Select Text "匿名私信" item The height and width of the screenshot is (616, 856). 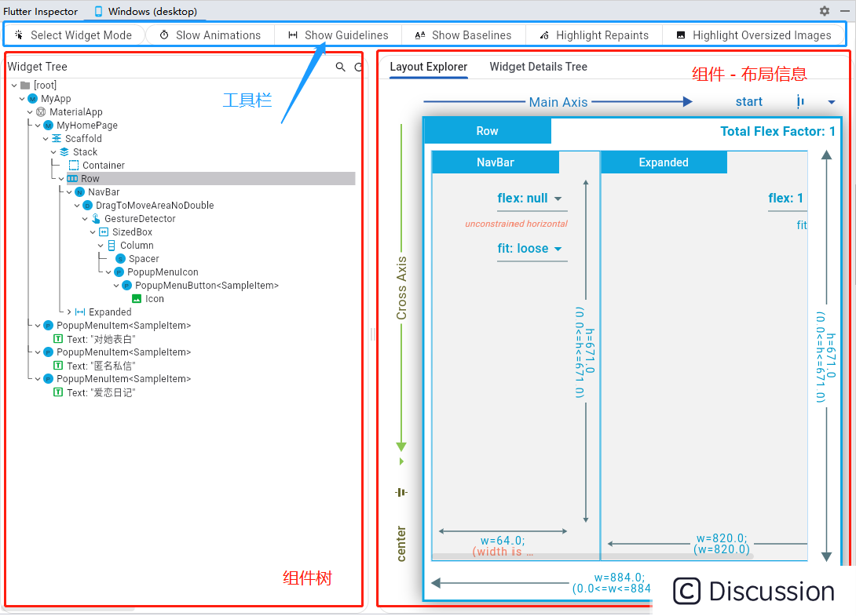(x=101, y=366)
